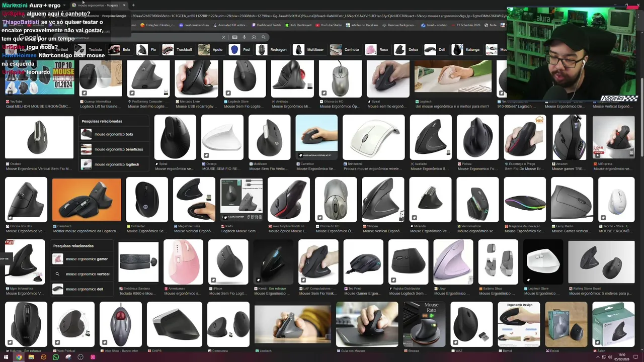Open related search mouse ergonomico gamer
The height and width of the screenshot is (362, 644).
tap(81, 259)
